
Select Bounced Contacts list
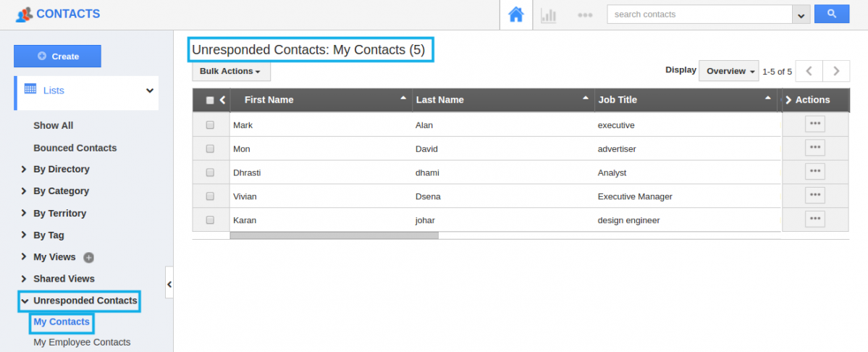[75, 148]
